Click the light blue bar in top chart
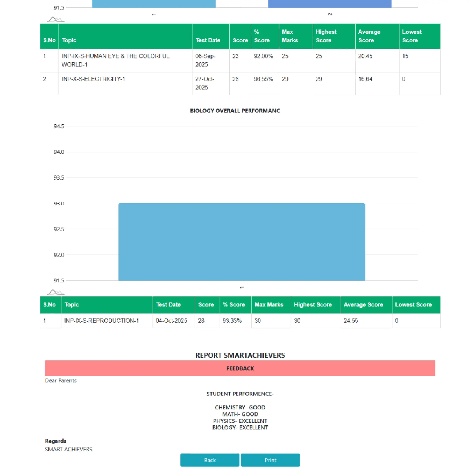 click(x=154, y=4)
